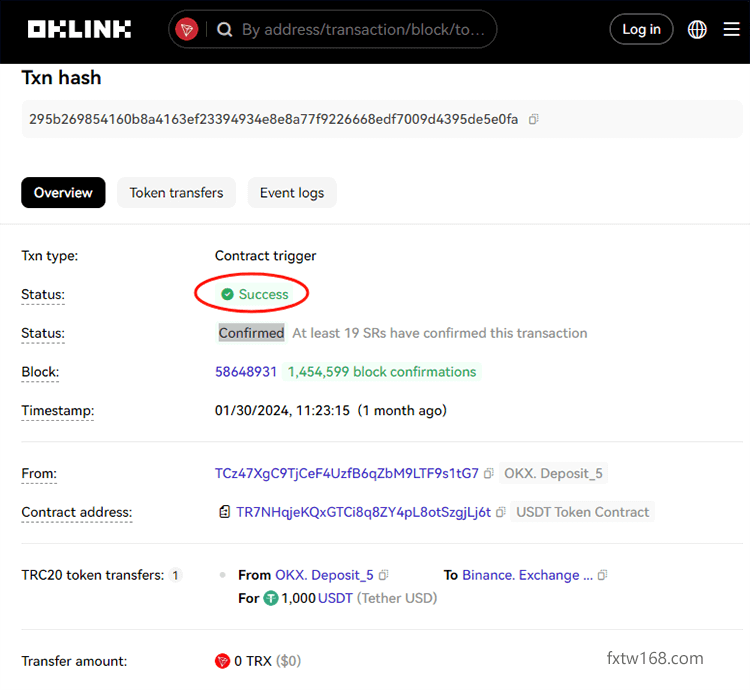The width and height of the screenshot is (750, 690).
Task: Copy the From address
Action: pyautogui.click(x=489, y=474)
